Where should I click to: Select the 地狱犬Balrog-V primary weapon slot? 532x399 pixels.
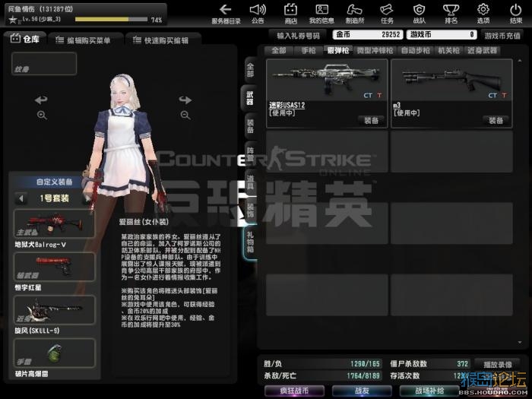pyautogui.click(x=55, y=223)
